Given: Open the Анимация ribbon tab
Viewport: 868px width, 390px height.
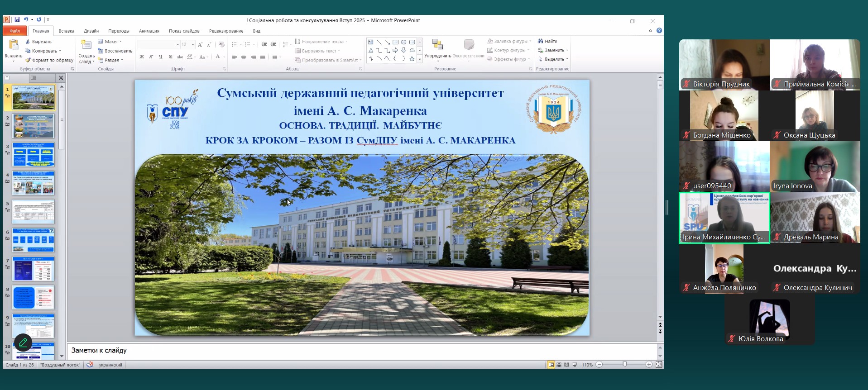Looking at the screenshot, I should [x=149, y=31].
